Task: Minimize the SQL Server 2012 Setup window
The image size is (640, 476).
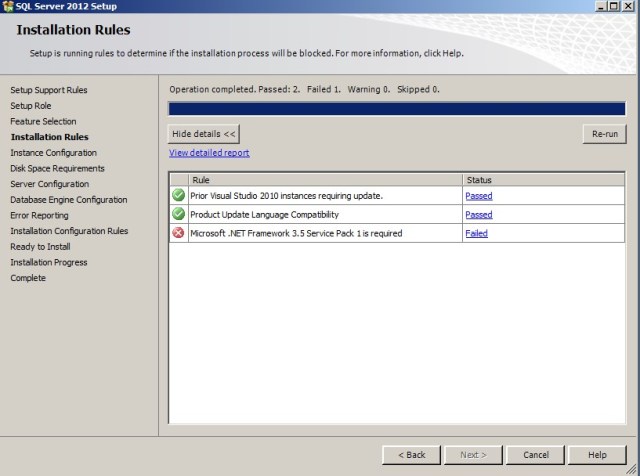Action: click(600, 6)
